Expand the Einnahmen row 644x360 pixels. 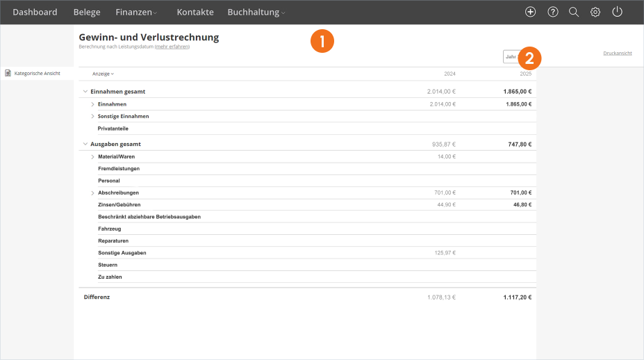click(x=93, y=104)
